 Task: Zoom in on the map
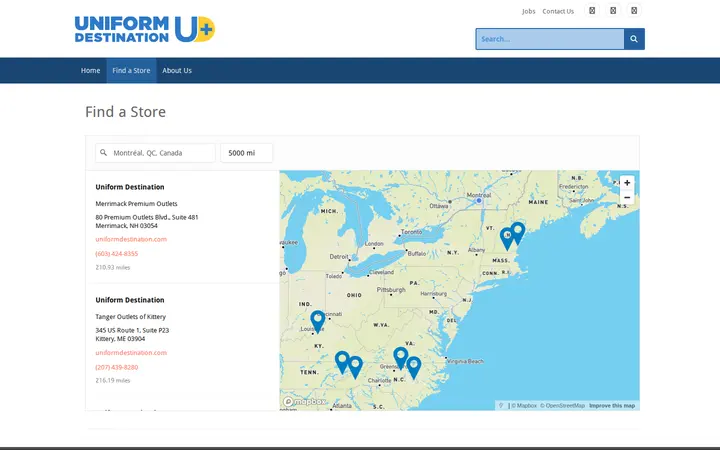627,183
